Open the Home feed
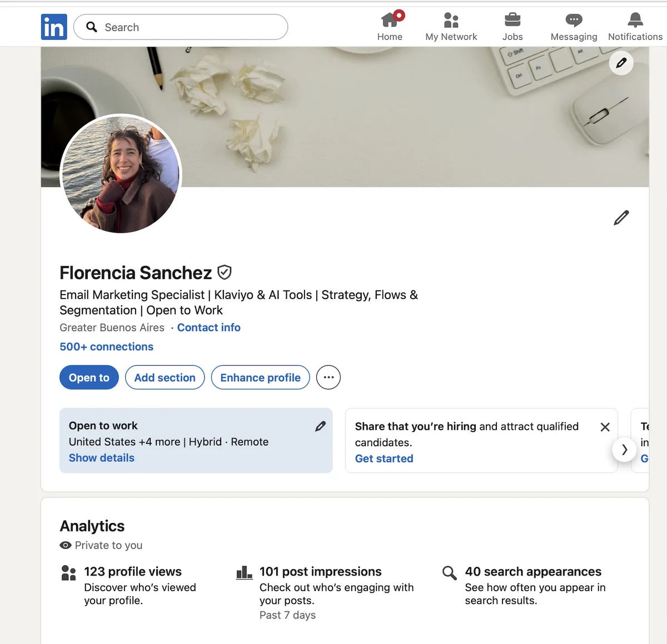The height and width of the screenshot is (644, 667). [390, 27]
